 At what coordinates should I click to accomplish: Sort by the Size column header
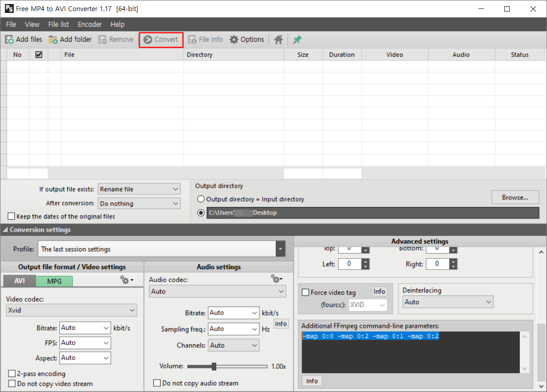[x=303, y=55]
